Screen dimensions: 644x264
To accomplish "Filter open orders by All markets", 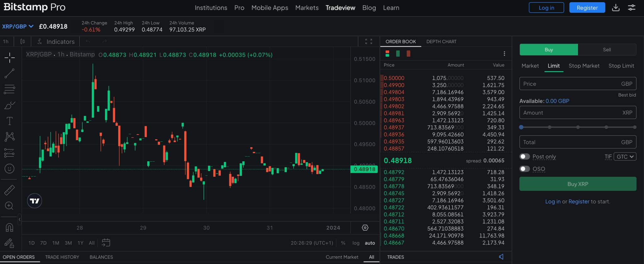I will coord(371,257).
